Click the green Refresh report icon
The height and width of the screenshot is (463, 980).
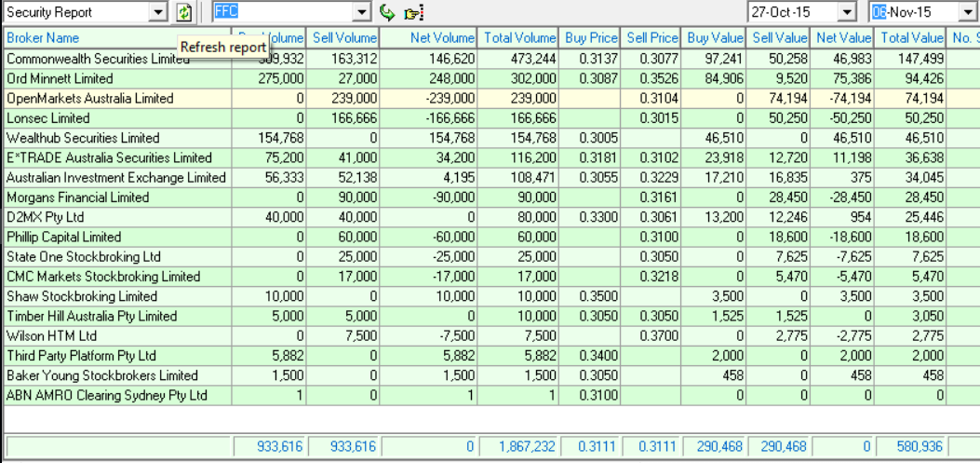pyautogui.click(x=183, y=12)
